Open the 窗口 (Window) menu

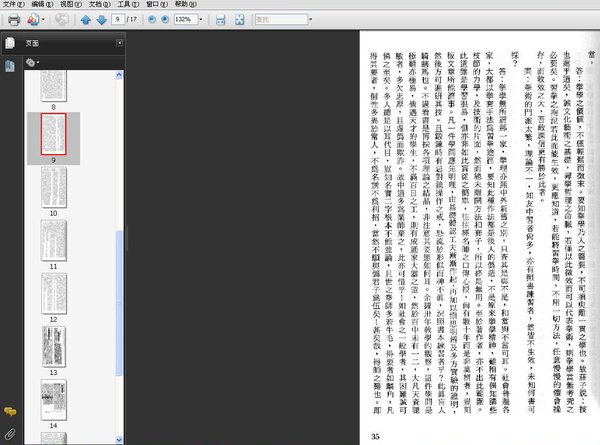(x=157, y=4)
